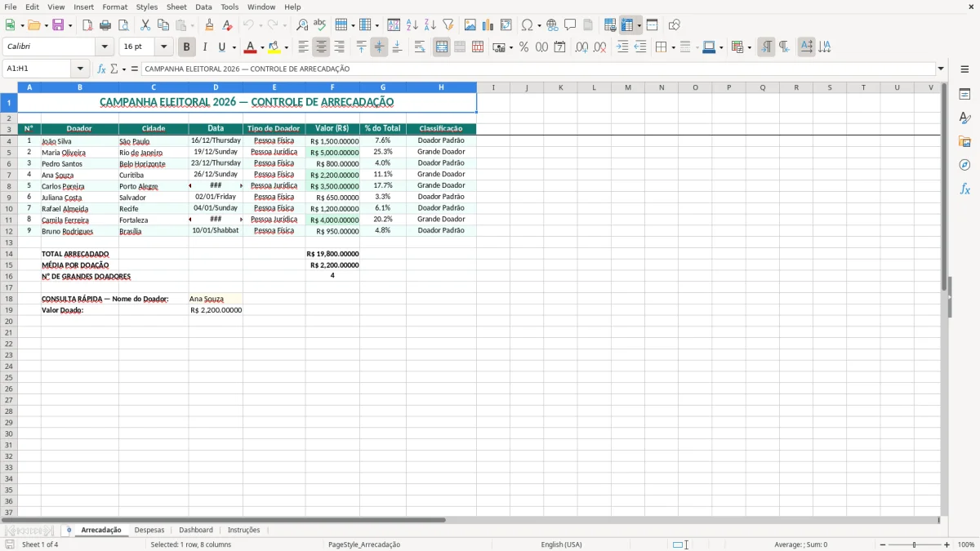Open the sidebar Navigator compass

[x=964, y=165]
